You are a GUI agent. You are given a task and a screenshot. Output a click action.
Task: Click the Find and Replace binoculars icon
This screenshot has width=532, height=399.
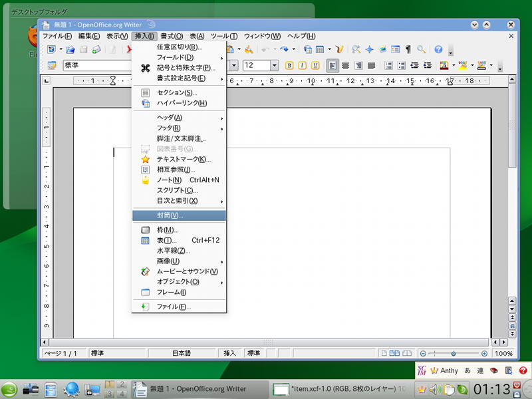[356, 49]
